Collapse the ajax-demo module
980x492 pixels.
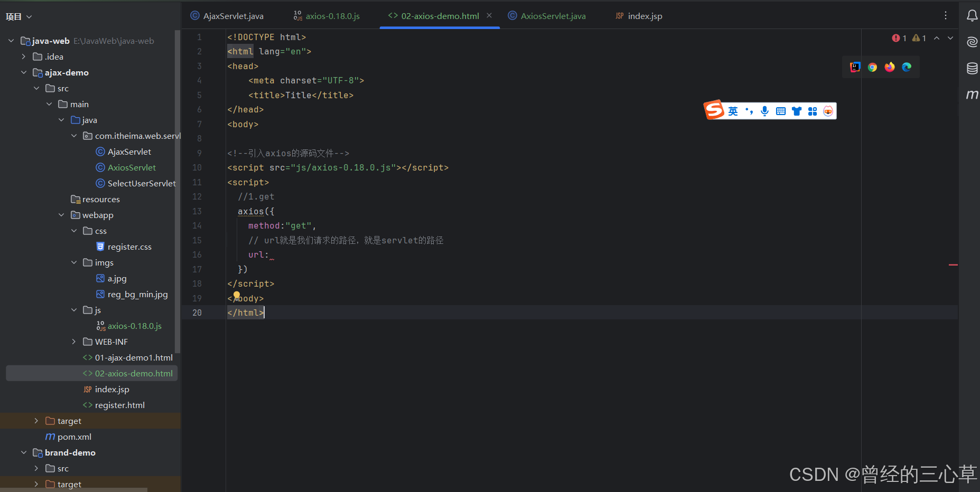pos(24,72)
